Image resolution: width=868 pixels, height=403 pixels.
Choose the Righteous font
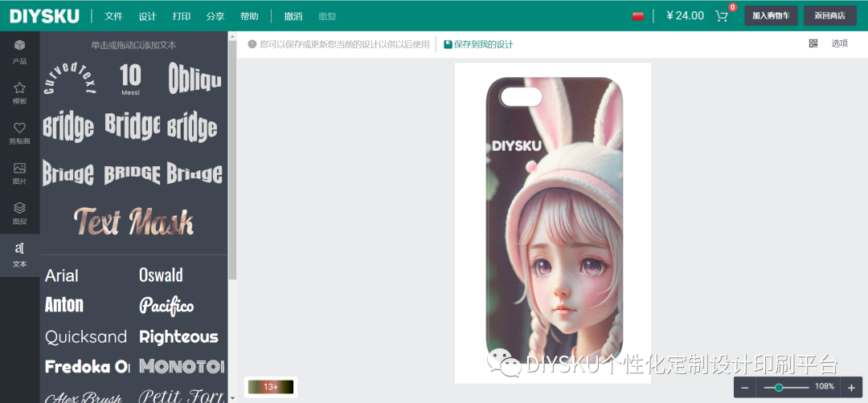[x=178, y=336]
